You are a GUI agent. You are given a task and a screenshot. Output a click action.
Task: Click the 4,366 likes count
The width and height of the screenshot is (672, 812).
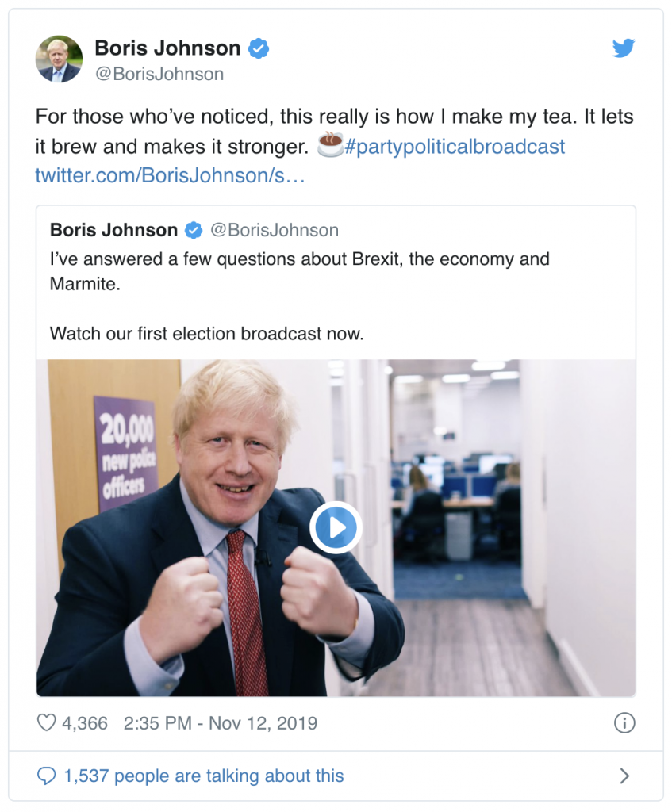[85, 723]
